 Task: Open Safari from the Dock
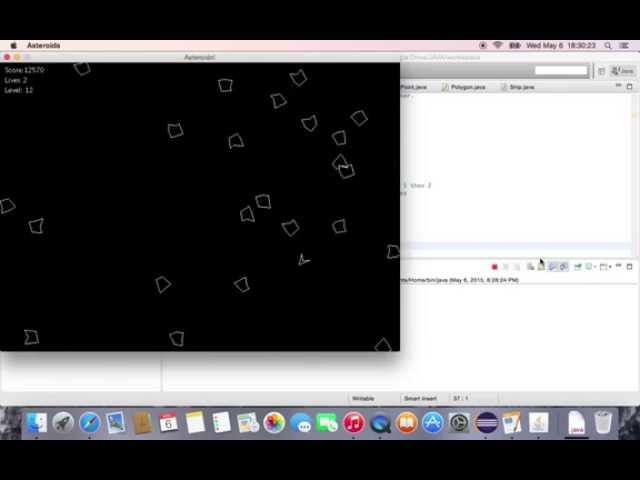point(89,422)
